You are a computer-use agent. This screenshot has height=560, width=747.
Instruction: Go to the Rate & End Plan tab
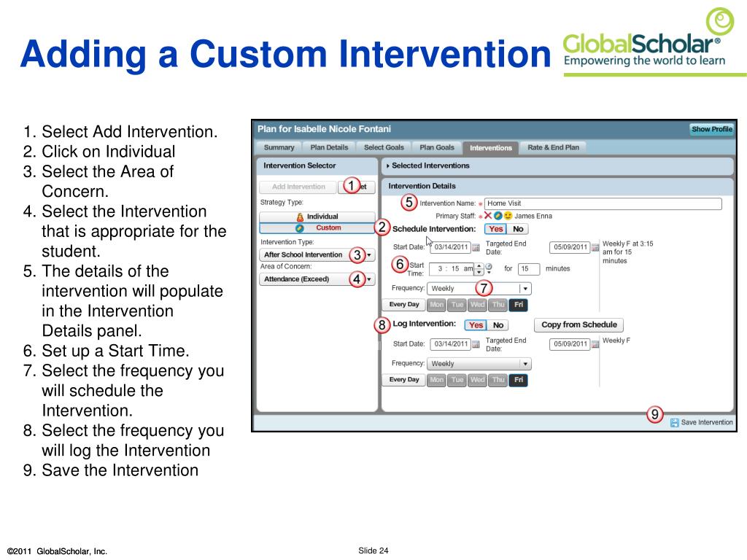(x=553, y=147)
